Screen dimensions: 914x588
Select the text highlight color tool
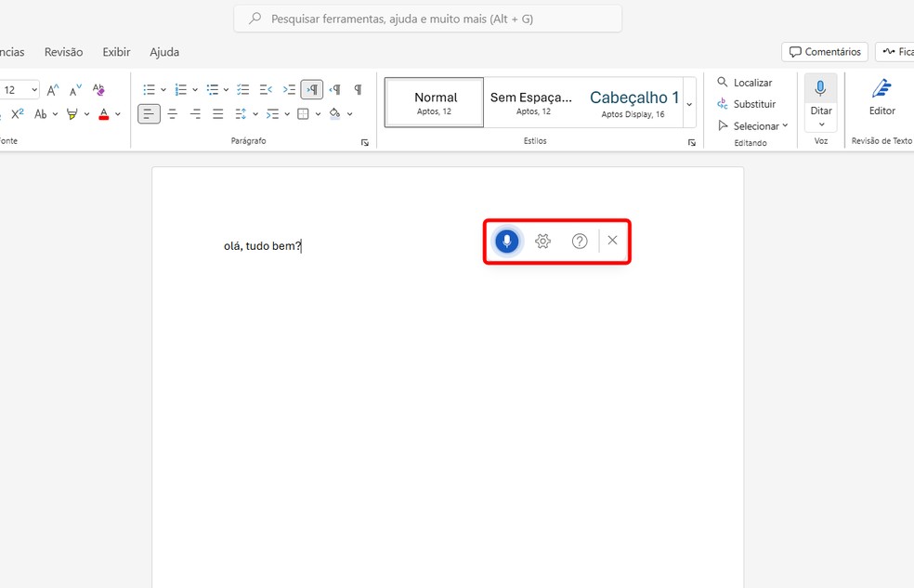[72, 113]
